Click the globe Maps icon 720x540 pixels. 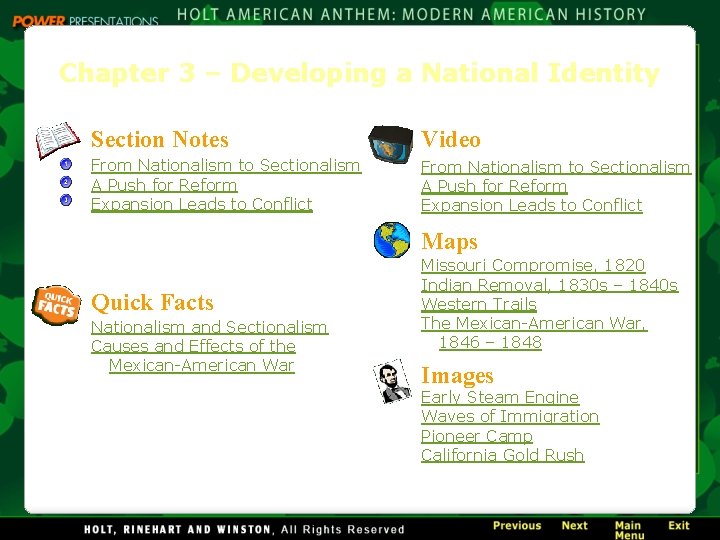[392, 240]
